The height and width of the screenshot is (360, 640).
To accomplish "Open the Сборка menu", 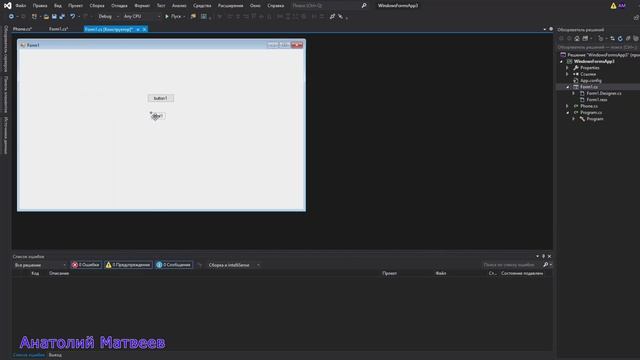I will pos(97,6).
